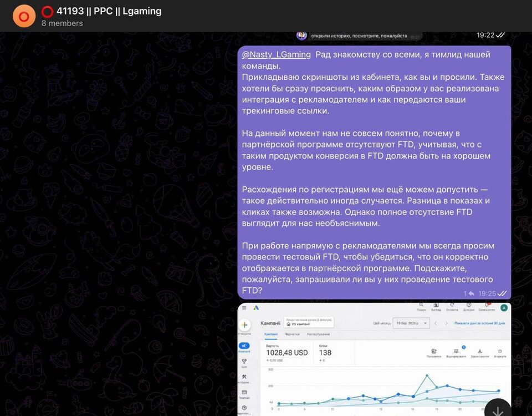Click the @Nasty_LGaming mention link
Viewport: 532px width, 416px height.
277,54
